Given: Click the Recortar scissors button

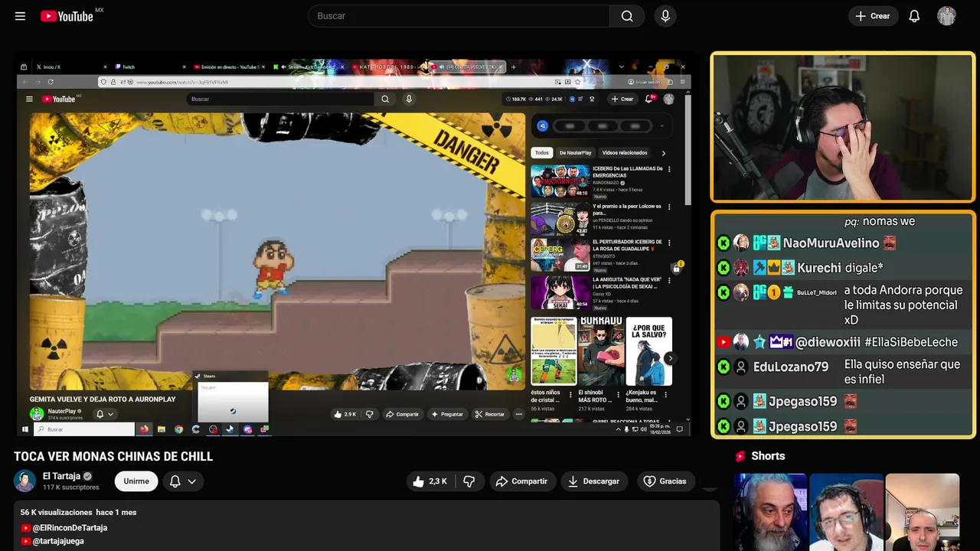Looking at the screenshot, I should (x=489, y=414).
